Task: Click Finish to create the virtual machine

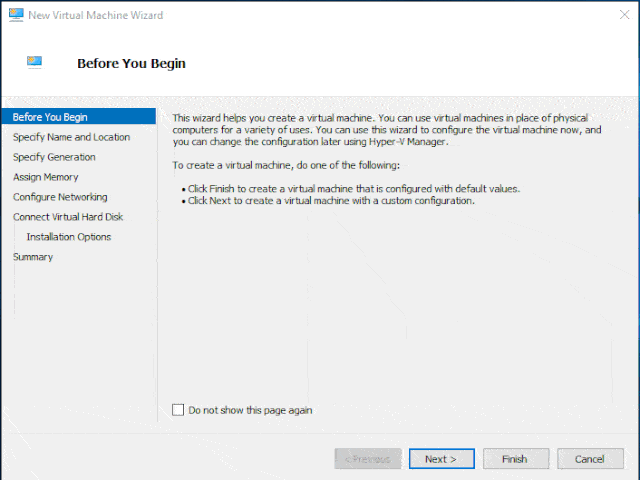Action: tap(515, 459)
